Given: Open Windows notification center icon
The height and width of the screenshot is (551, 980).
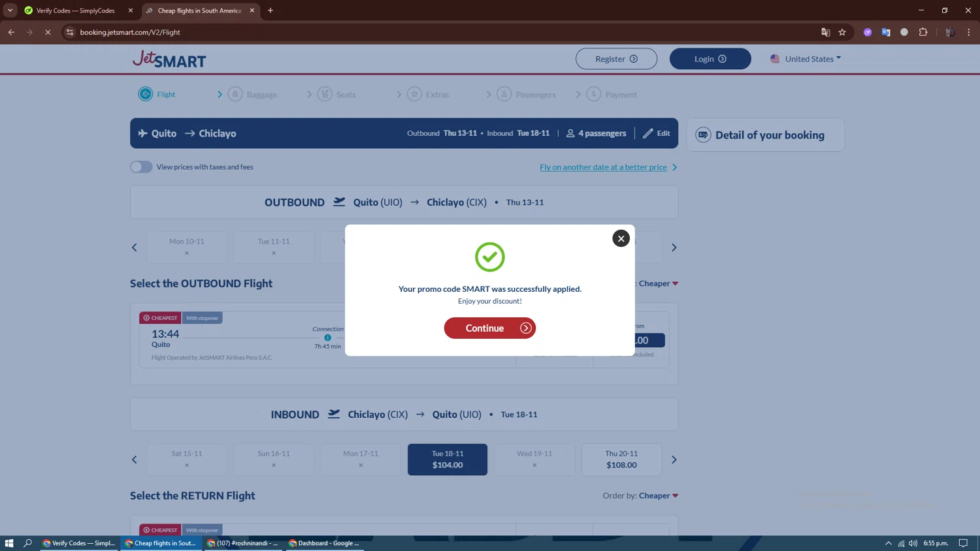Looking at the screenshot, I should (x=963, y=543).
